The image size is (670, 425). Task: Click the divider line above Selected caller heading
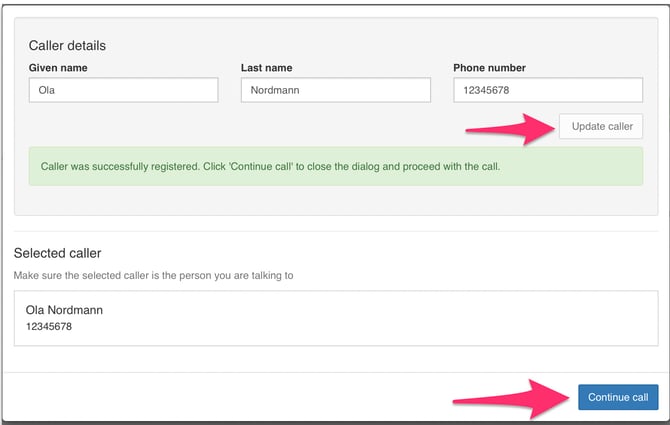coord(335,231)
